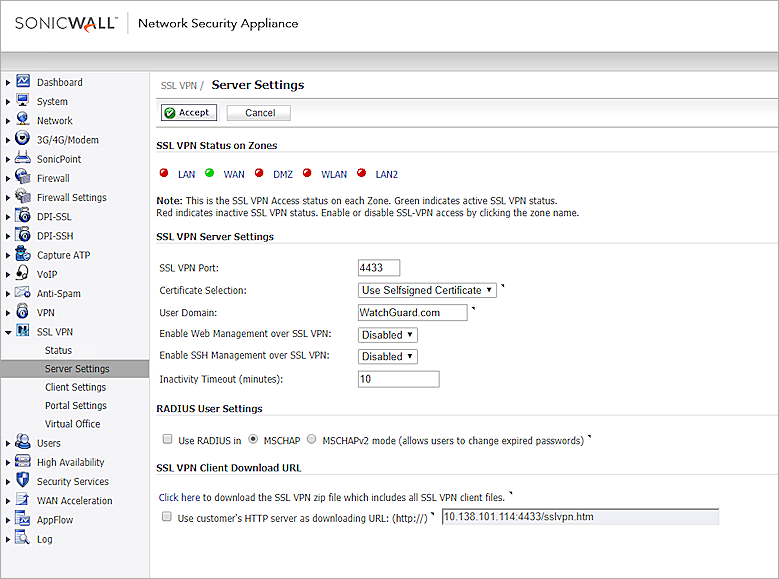This screenshot has height=579, width=779.
Task: Click the SSL VPN Port input field
Action: 378,268
